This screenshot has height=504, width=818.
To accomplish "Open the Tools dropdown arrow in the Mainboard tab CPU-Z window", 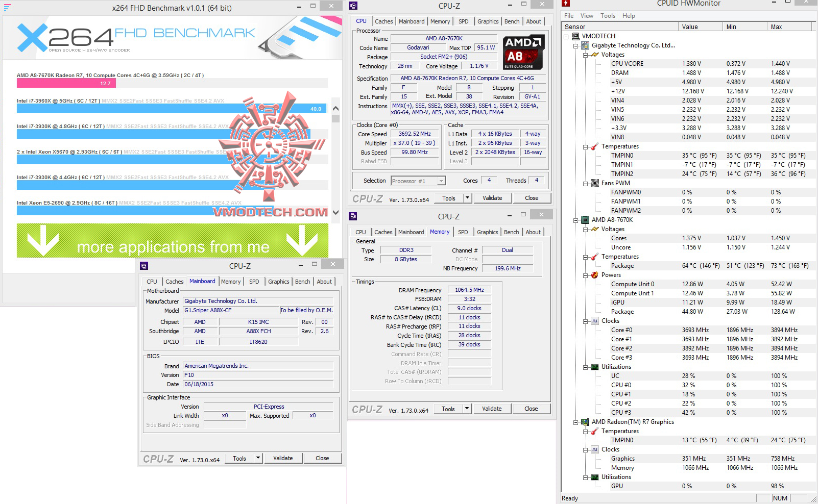I will (258, 458).
